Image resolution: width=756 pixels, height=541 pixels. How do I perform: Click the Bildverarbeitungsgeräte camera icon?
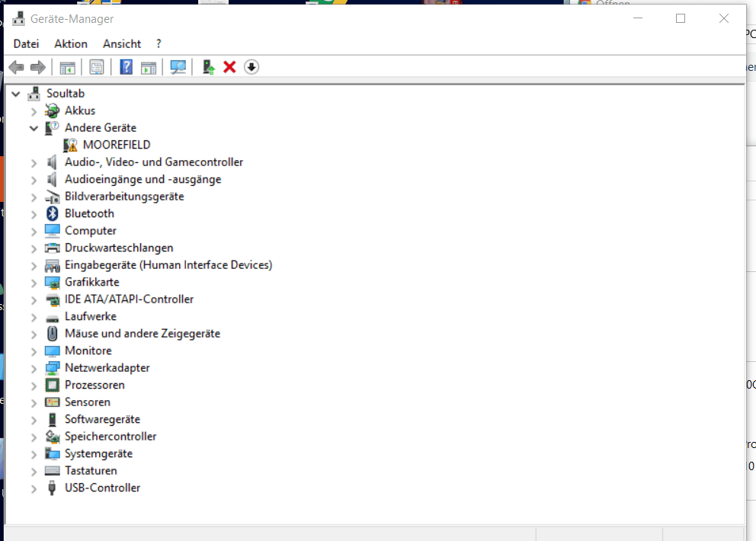coord(52,197)
